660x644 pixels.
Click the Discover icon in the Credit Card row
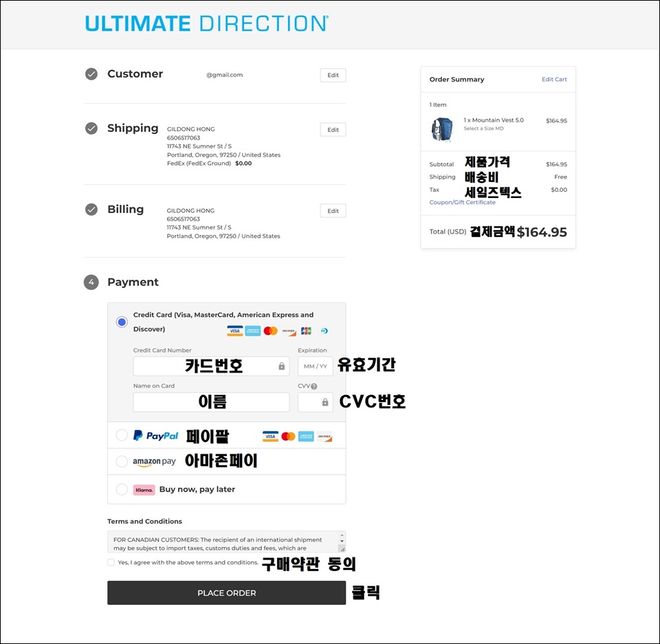[289, 331]
